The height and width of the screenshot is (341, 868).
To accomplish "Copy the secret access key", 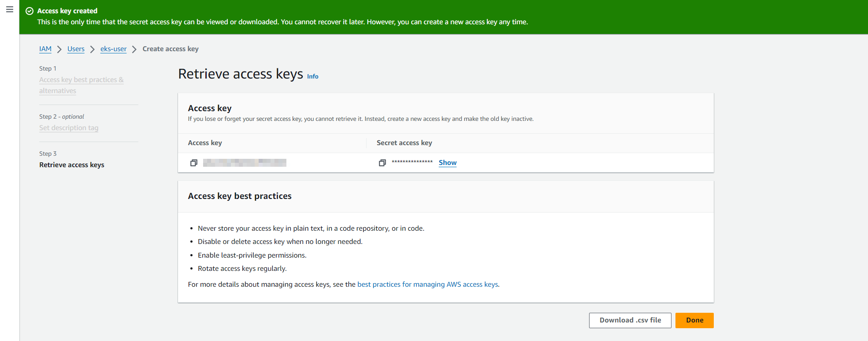I will (x=382, y=163).
